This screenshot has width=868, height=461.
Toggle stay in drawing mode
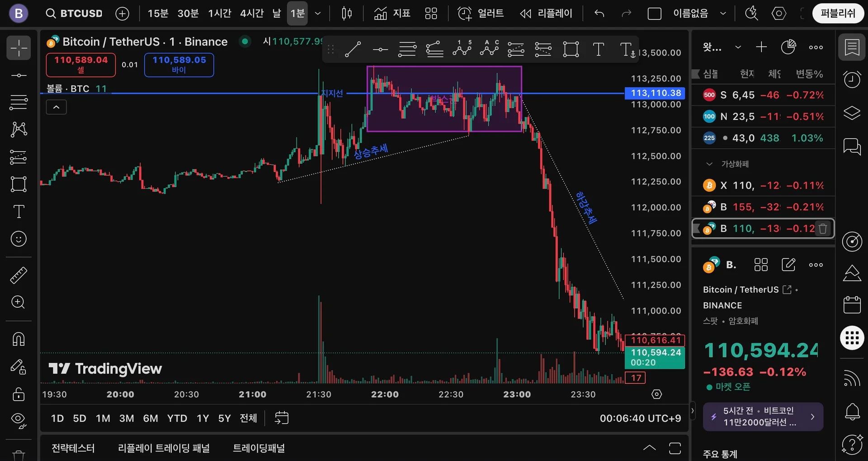point(19,366)
